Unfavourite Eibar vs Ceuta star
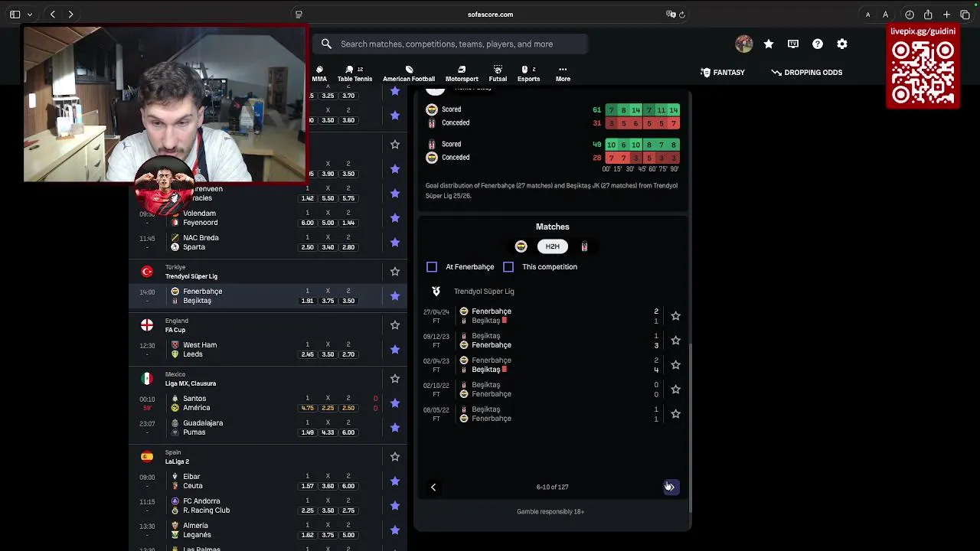 tap(395, 481)
